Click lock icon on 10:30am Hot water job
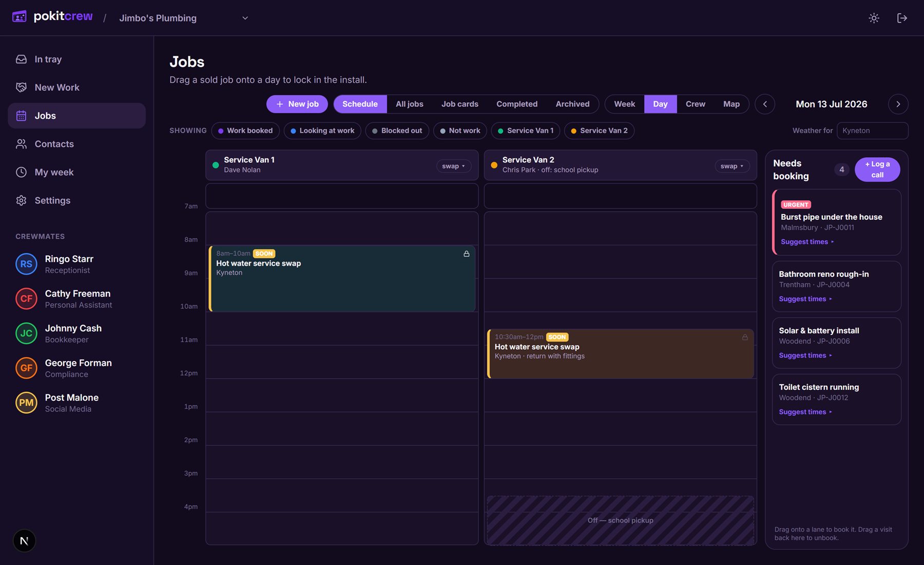 click(745, 337)
